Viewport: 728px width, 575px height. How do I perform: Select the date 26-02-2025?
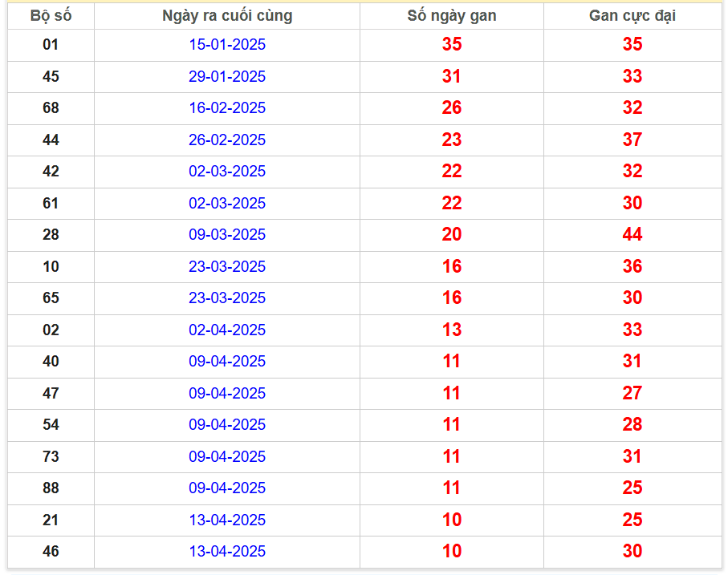click(227, 140)
